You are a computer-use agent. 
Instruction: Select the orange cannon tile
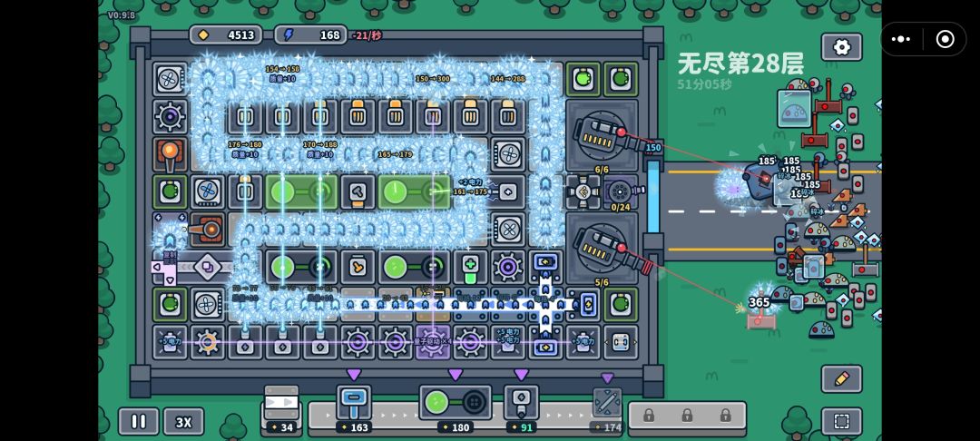pyautogui.click(x=208, y=230)
